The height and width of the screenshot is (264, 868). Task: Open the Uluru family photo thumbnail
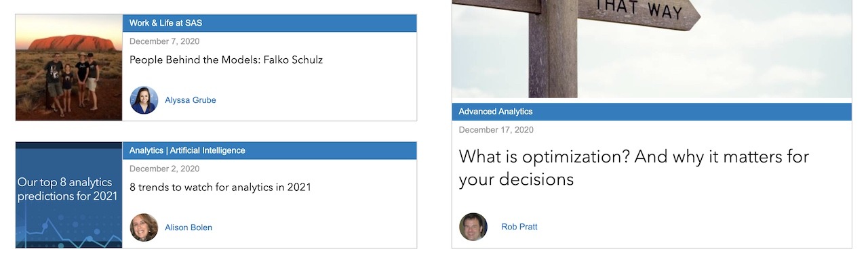69,68
